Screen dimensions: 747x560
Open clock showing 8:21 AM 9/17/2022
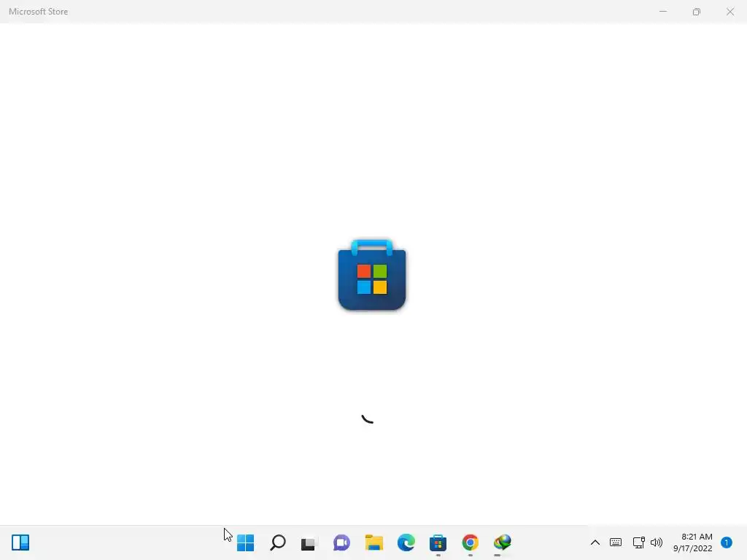click(693, 542)
